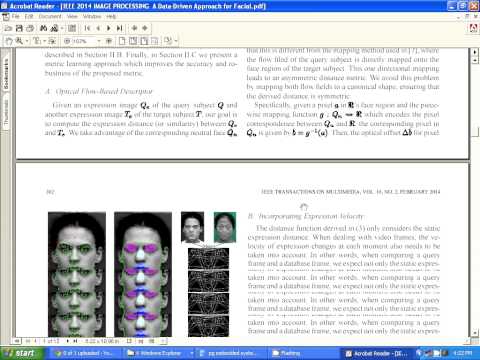480x360 pixels.
Task: Click the Windows Start button
Action: tap(22, 353)
